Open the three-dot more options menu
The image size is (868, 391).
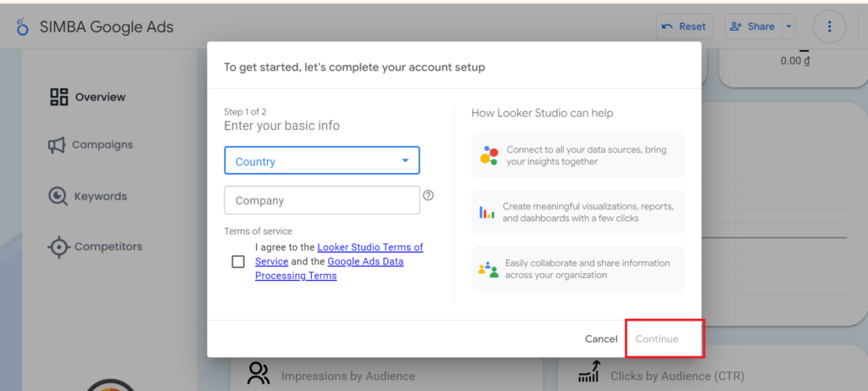829,26
